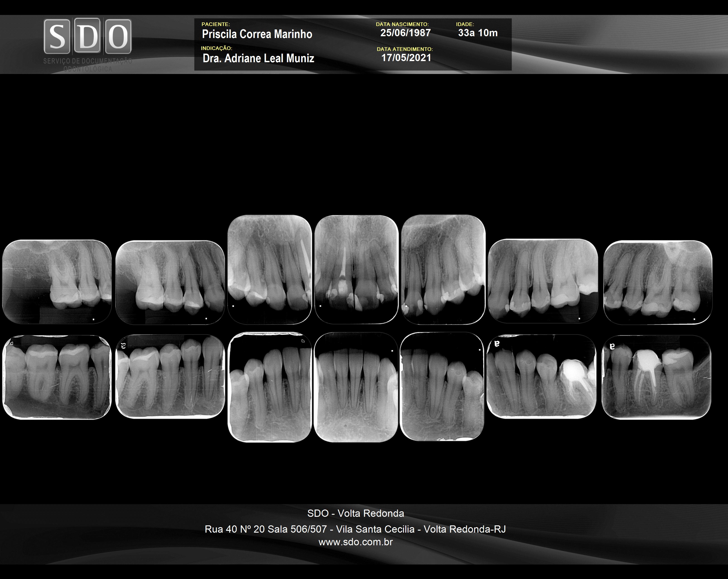
Task: Click the www.sdo.com.br website link
Action: point(356,542)
